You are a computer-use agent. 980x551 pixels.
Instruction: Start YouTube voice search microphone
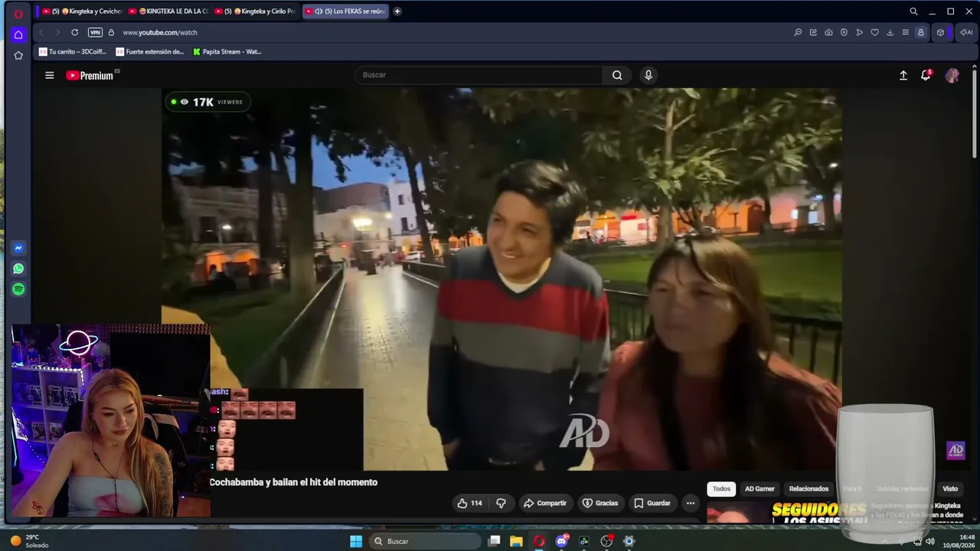click(x=648, y=75)
